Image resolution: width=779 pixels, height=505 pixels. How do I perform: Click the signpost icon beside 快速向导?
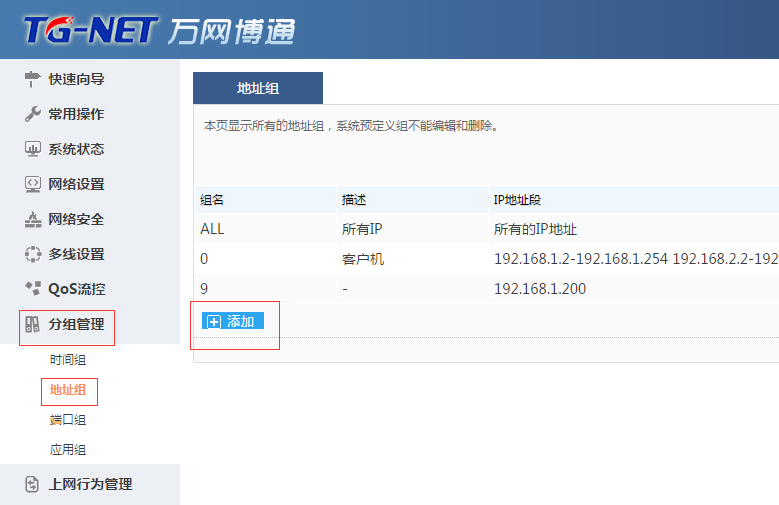coord(32,79)
